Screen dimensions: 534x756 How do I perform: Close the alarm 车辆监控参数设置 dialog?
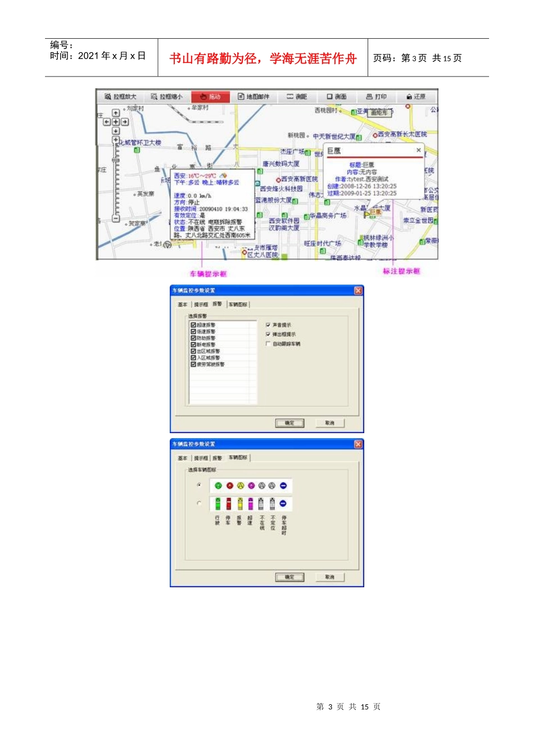pos(358,291)
